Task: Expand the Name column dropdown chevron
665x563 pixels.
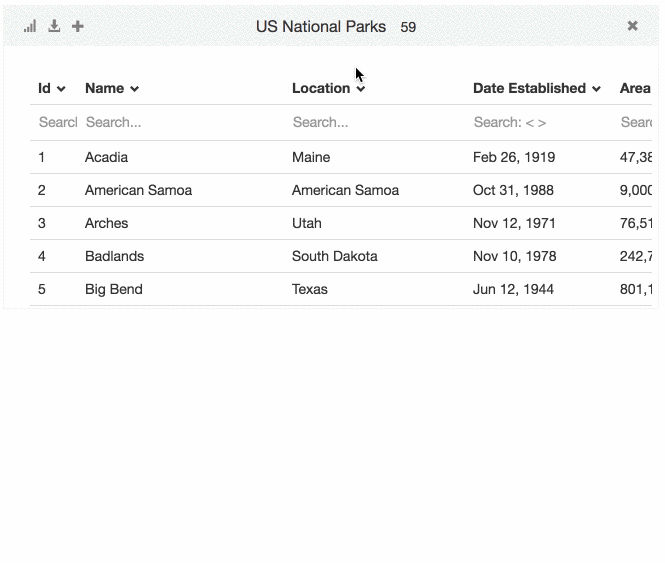Action: tap(134, 89)
